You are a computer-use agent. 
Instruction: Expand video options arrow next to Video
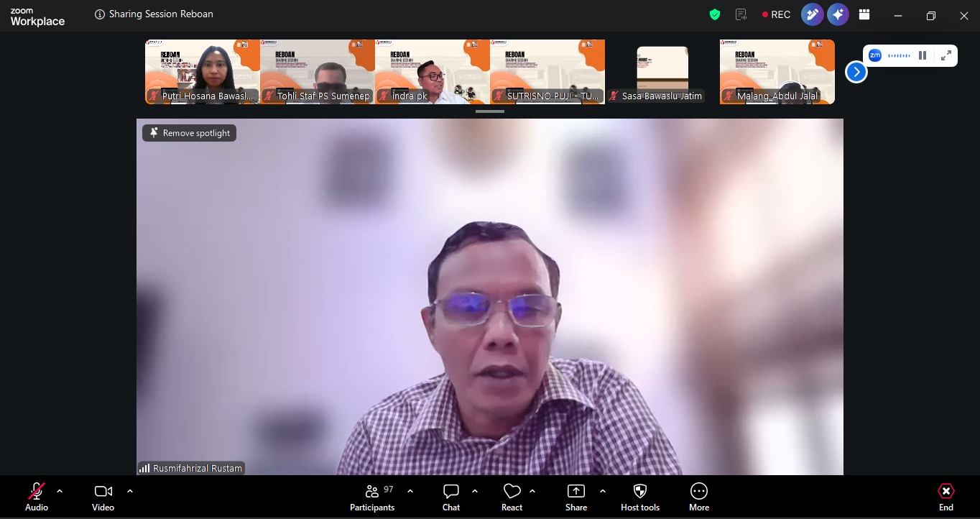click(x=130, y=491)
